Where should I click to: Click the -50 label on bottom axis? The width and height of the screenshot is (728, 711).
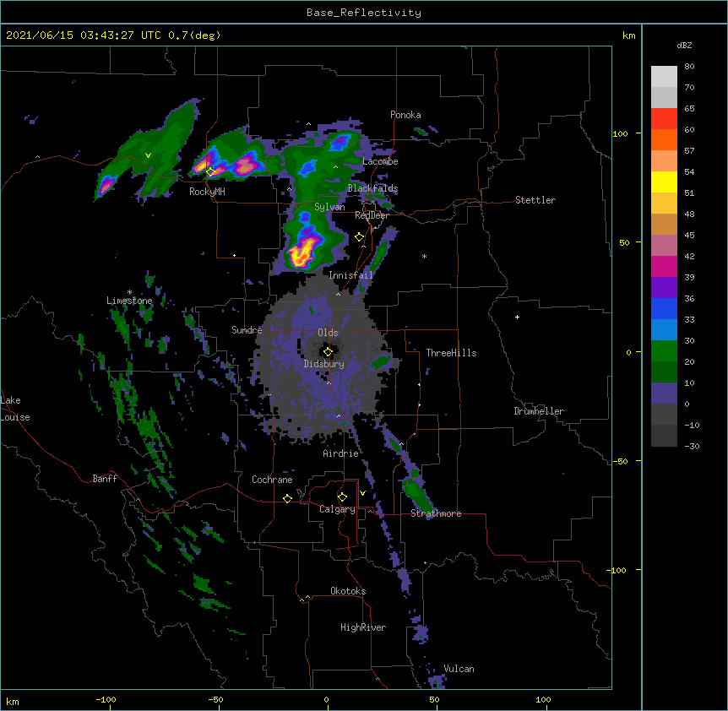[x=215, y=699]
